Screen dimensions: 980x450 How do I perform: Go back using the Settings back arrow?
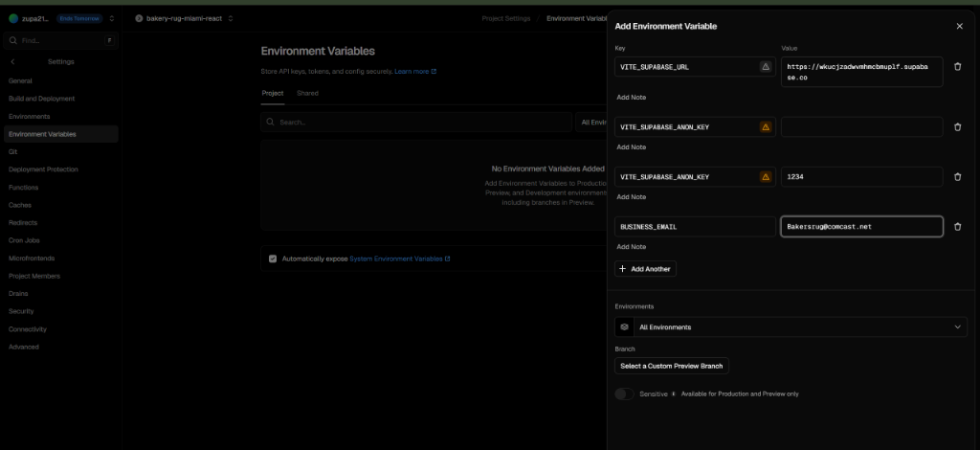(12, 62)
